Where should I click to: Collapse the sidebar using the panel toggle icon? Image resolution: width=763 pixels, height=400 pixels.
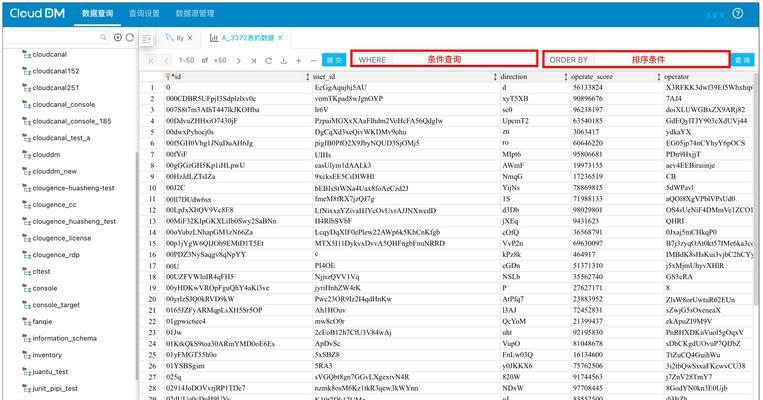146,39
